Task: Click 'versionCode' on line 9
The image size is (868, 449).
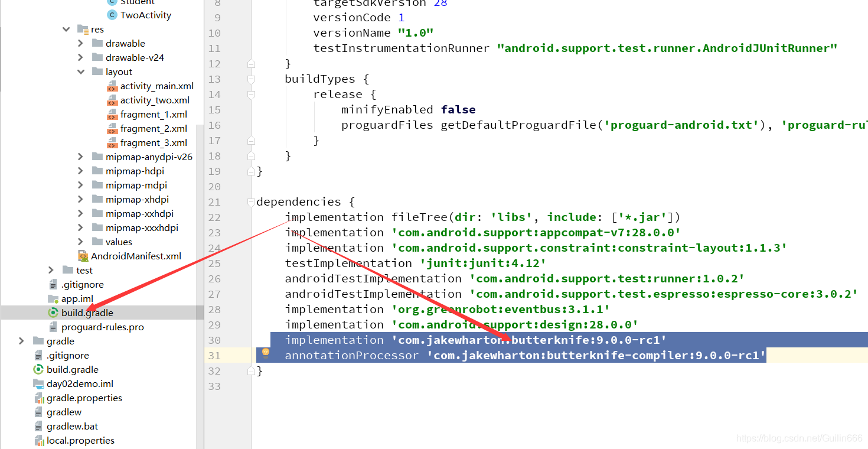Action: tap(352, 18)
